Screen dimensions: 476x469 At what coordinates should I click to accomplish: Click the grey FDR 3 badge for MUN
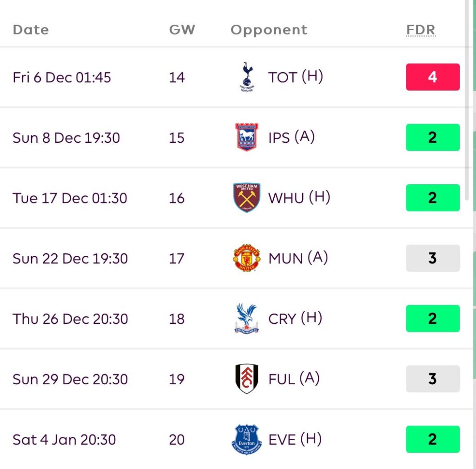click(433, 258)
